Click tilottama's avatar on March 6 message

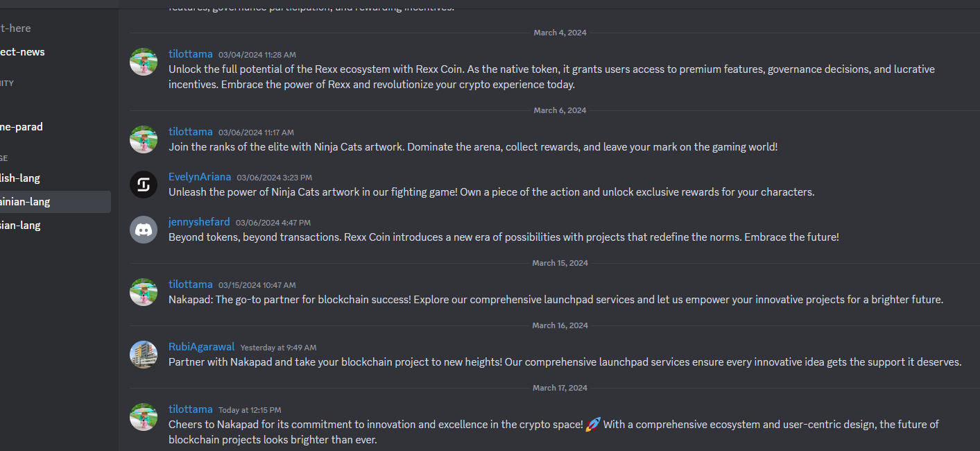tap(144, 139)
